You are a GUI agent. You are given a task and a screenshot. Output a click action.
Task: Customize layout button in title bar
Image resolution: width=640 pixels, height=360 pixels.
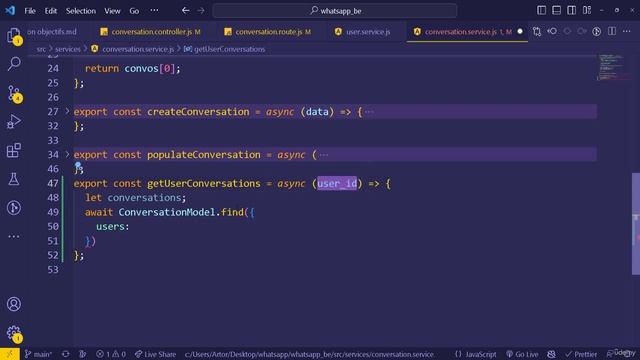pos(587,10)
